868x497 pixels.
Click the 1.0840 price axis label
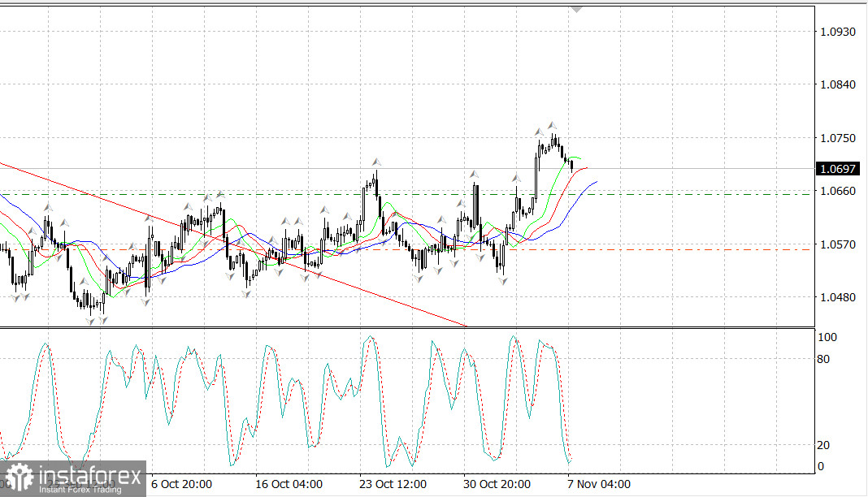[838, 84]
